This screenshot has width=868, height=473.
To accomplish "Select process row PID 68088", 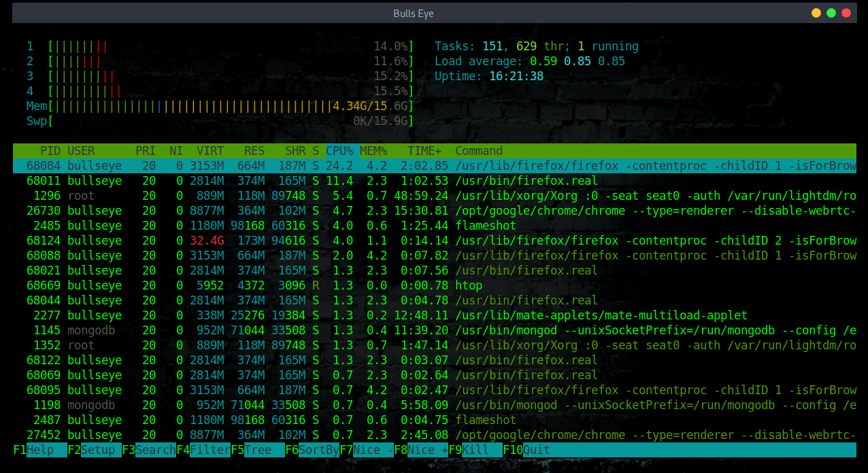I will 435,256.
